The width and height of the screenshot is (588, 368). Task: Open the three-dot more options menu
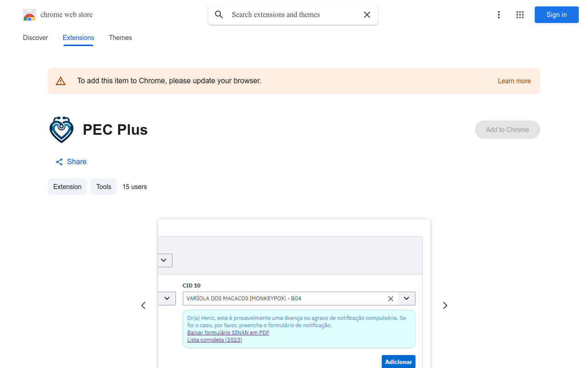499,15
